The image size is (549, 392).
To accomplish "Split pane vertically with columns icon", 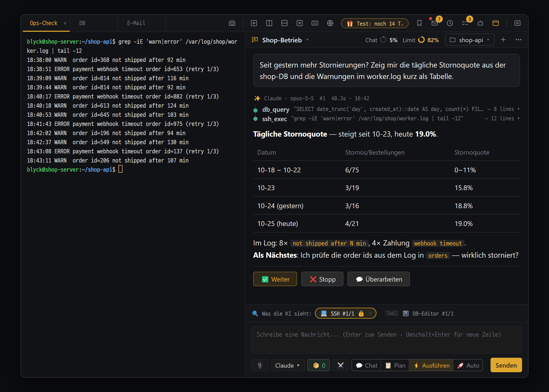I will coord(269,23).
